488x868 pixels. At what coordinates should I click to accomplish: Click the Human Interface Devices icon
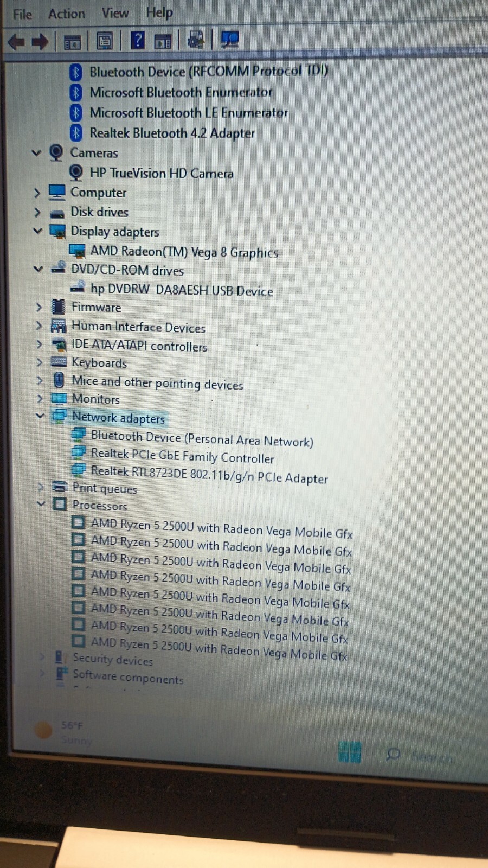(58, 326)
